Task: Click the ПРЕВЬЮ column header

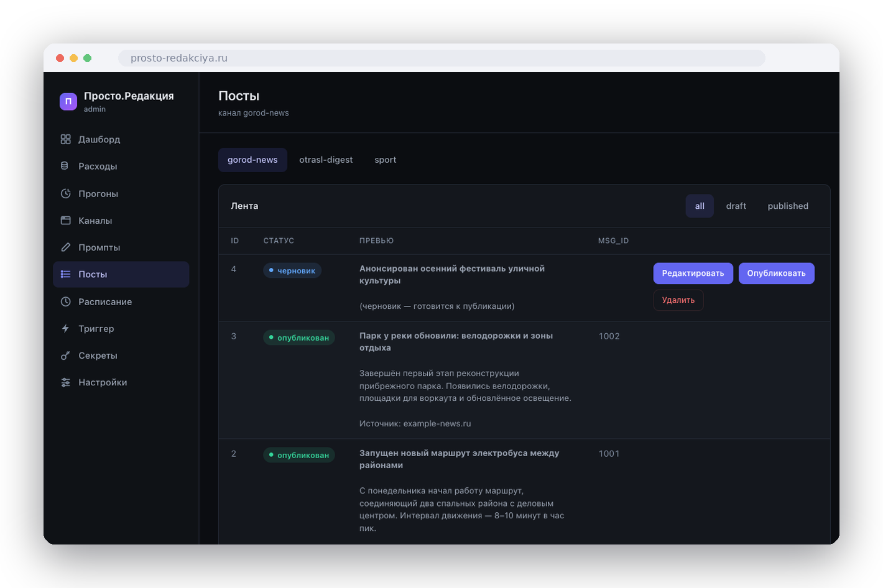Action: click(376, 241)
